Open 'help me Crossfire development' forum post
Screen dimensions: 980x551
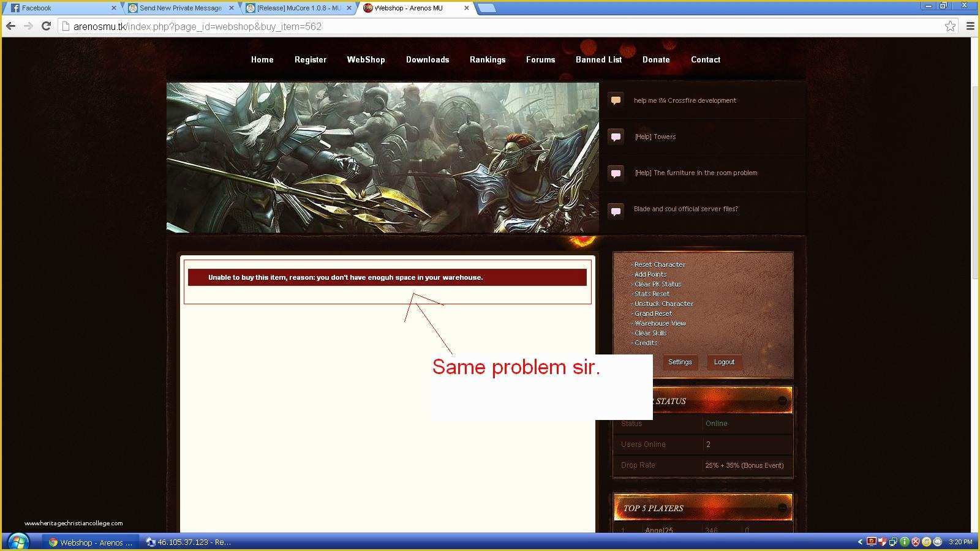(x=685, y=100)
